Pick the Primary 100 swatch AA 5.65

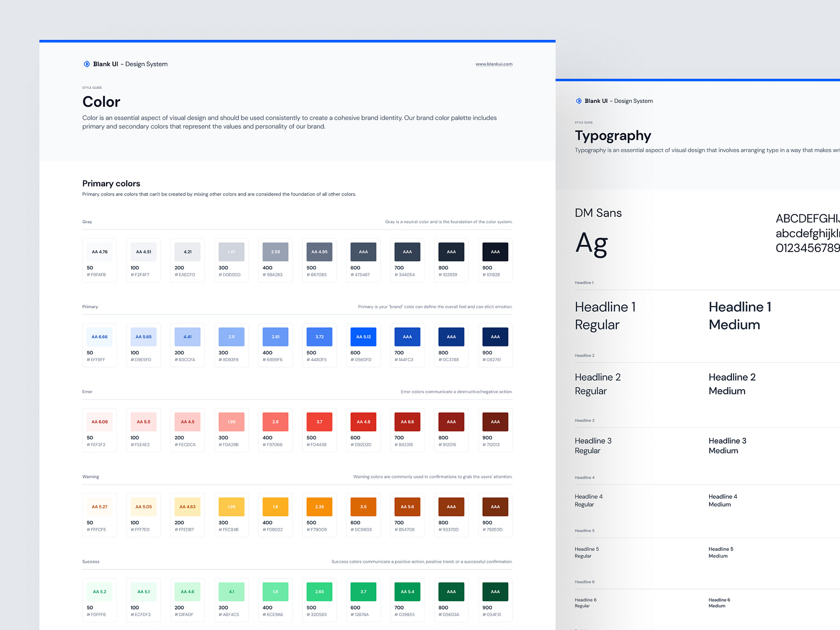coord(144,337)
